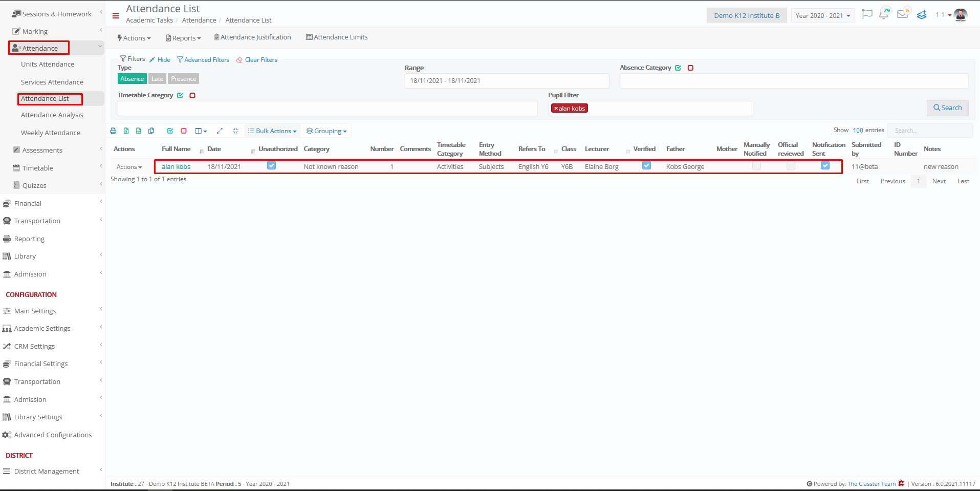The height and width of the screenshot is (491, 980).
Task: Open column visibility dropdown
Action: 201,131
